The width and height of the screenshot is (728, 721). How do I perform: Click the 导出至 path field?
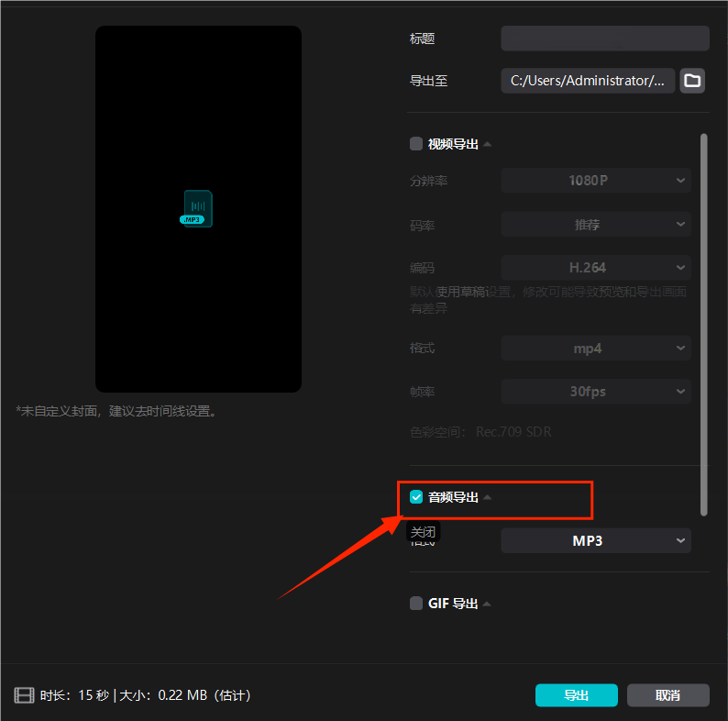click(588, 81)
